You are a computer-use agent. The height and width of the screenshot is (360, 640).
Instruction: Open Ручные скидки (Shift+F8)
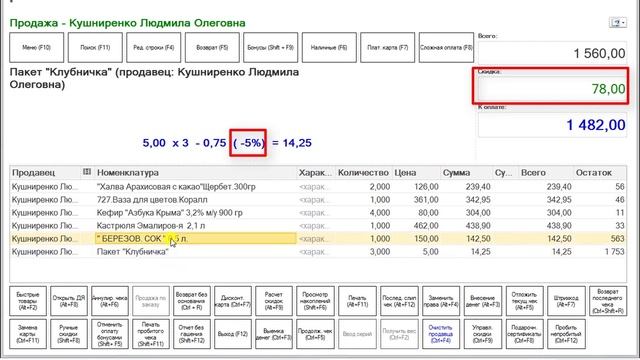tap(69, 334)
